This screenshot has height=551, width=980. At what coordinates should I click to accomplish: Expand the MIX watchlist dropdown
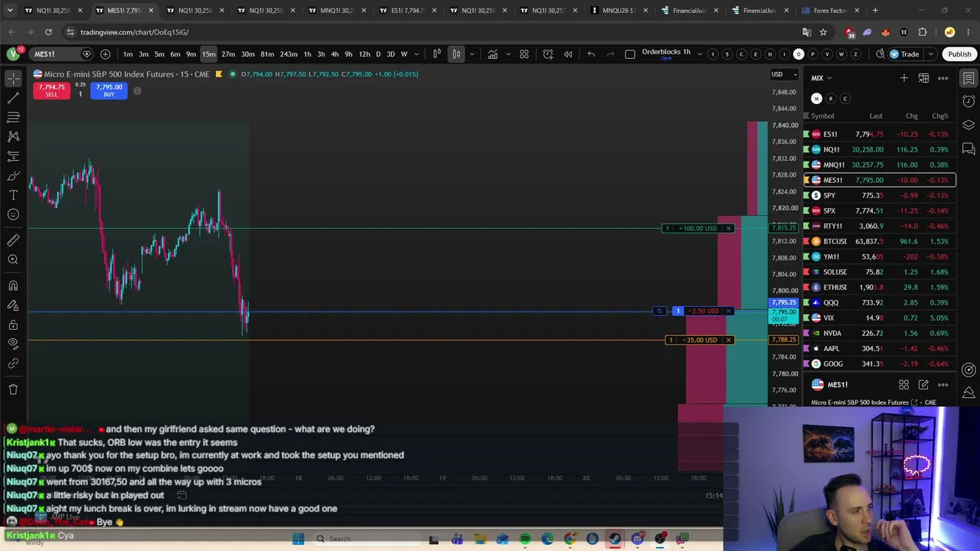pyautogui.click(x=822, y=78)
